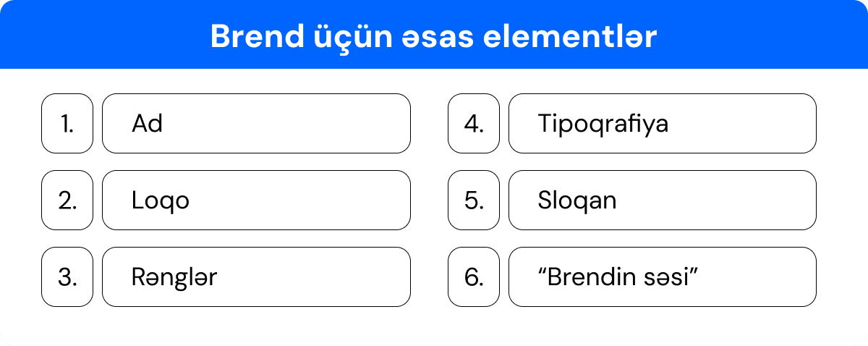Click blue banner area right of the title
Screen dimensions: 868x346
759,37
